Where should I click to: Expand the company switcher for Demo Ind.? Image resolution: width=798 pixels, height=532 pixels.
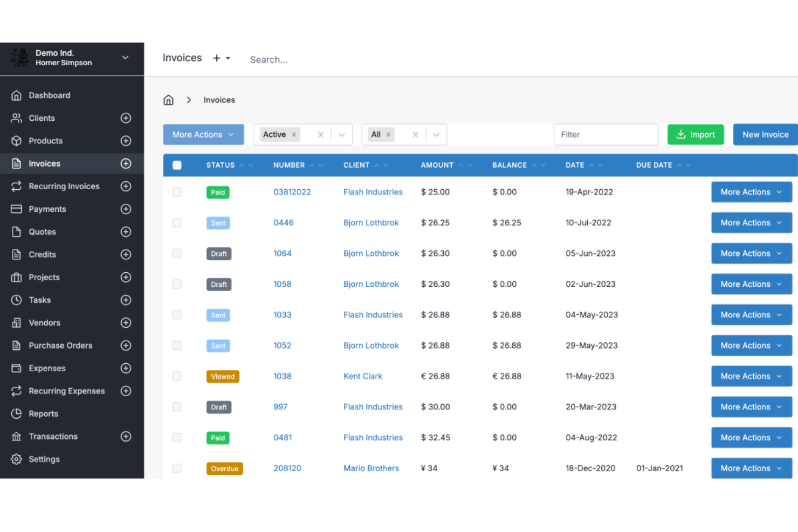click(x=125, y=58)
